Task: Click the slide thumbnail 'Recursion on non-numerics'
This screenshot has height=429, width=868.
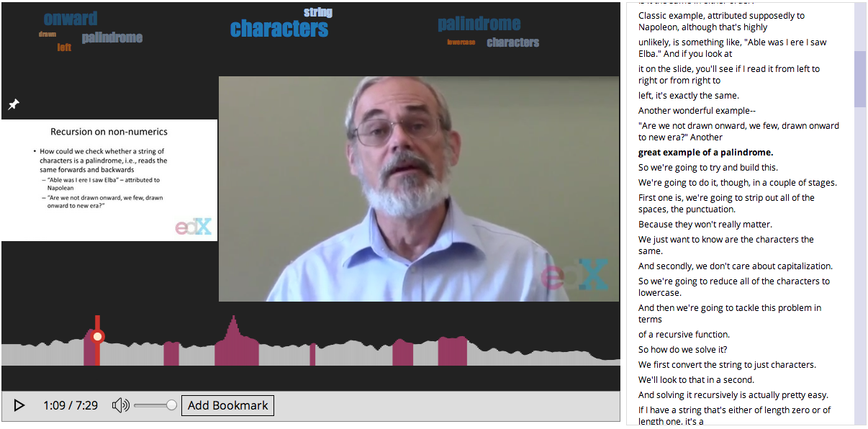Action: click(x=109, y=180)
